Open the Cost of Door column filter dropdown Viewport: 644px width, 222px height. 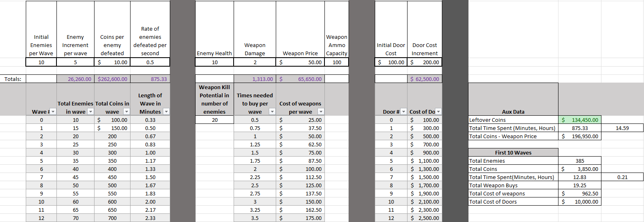[438, 112]
